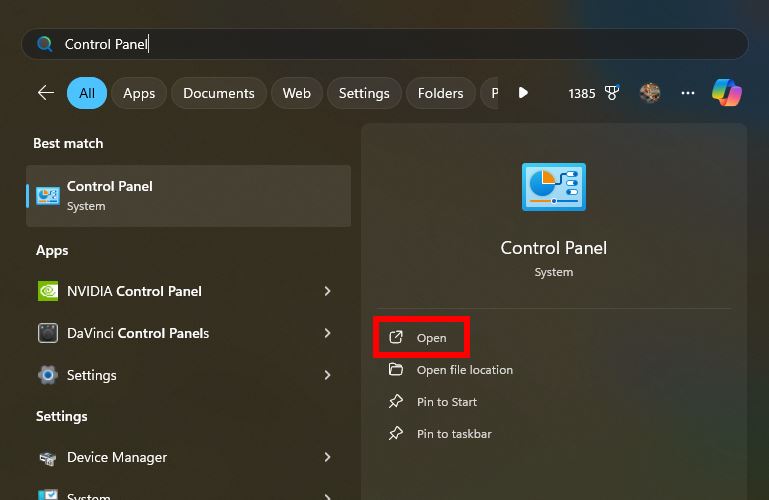
Task: Switch to the Settings filter tab
Action: coord(364,93)
